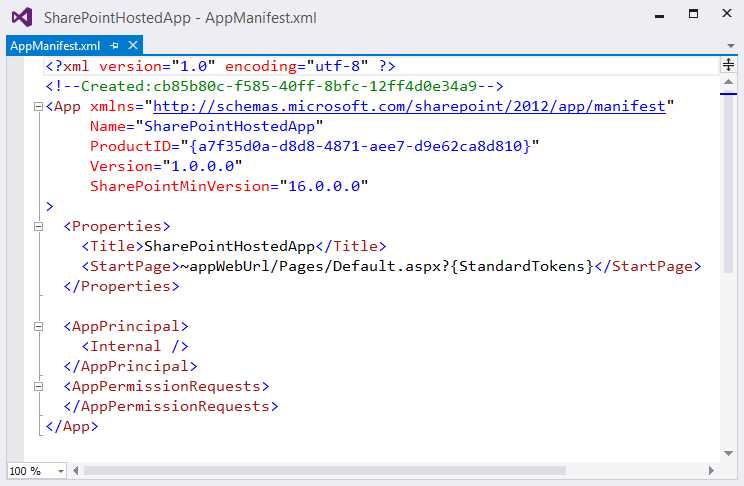The image size is (744, 486).
Task: Click the closing </Properties> tag
Action: click(x=121, y=286)
